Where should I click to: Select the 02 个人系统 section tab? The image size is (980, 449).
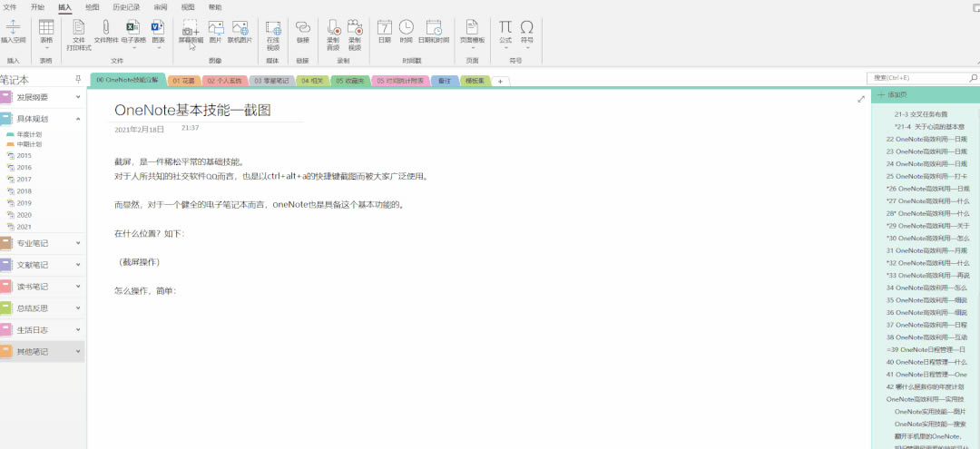click(224, 81)
